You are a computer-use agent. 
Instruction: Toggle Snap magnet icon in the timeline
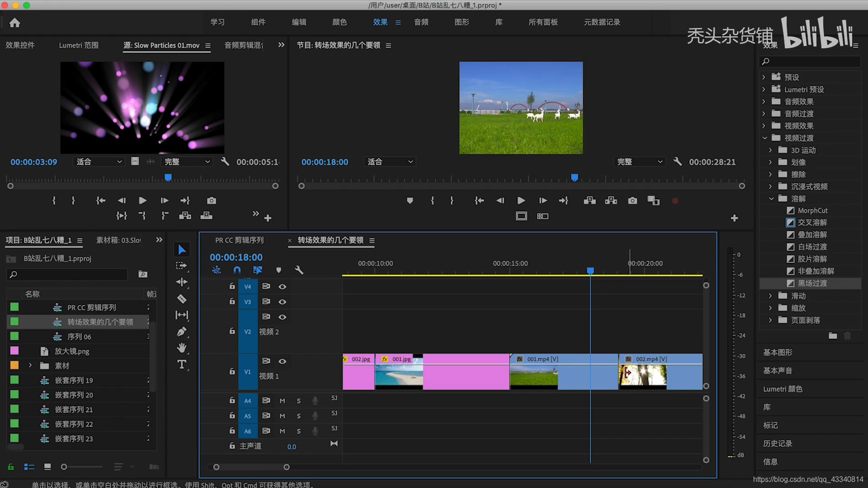[237, 270]
